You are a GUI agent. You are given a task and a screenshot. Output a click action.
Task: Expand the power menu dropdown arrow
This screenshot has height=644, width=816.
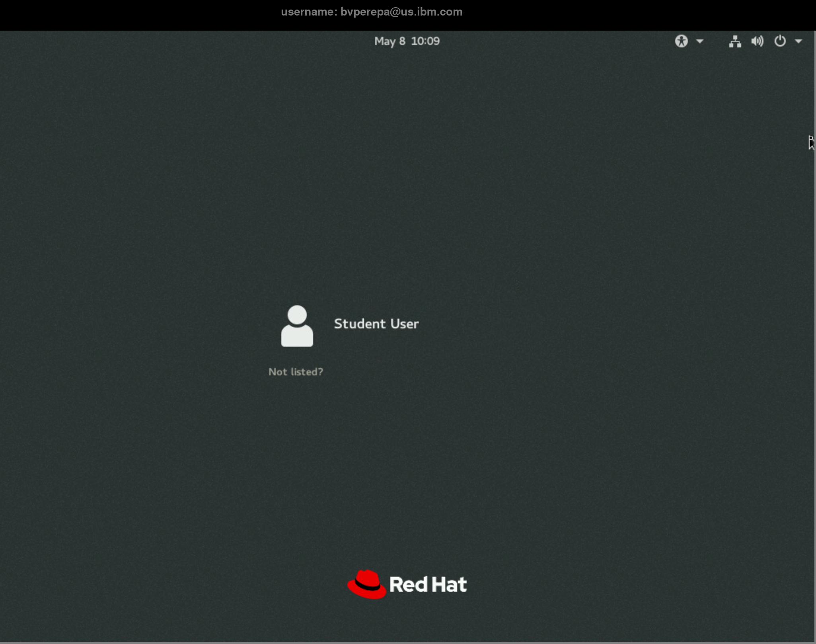coord(799,41)
